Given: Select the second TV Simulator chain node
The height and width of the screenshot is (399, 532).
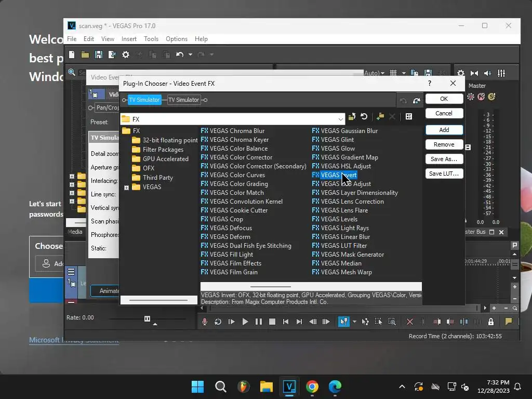Looking at the screenshot, I should (x=183, y=100).
